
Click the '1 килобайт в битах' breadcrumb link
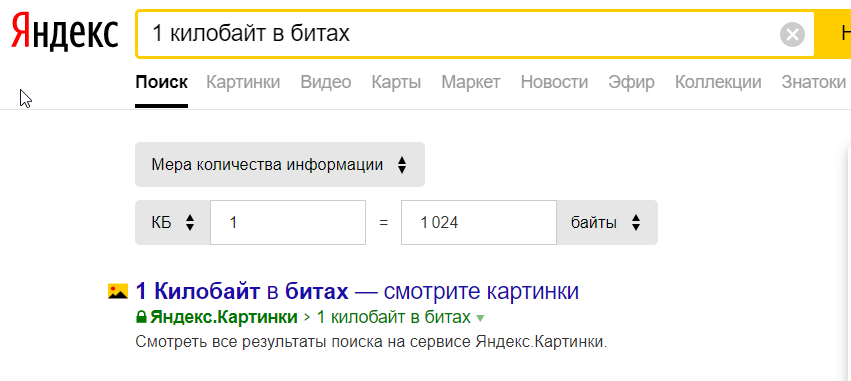coord(393,317)
